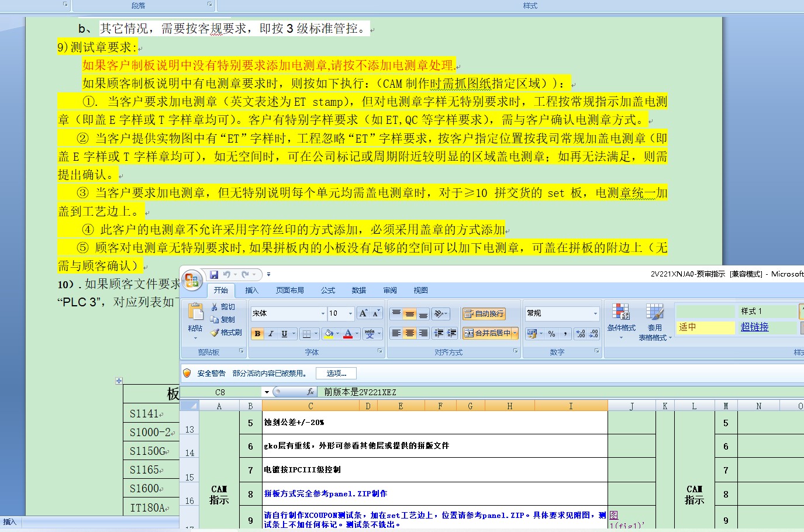This screenshot has width=804, height=532.
Task: Apply bottom vertical alignment
Action: pos(423,314)
